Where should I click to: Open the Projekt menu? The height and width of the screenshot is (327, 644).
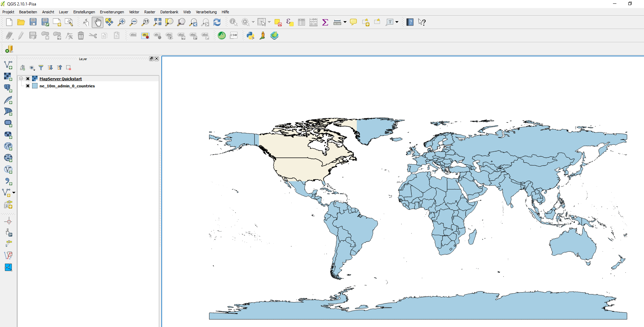(8, 12)
